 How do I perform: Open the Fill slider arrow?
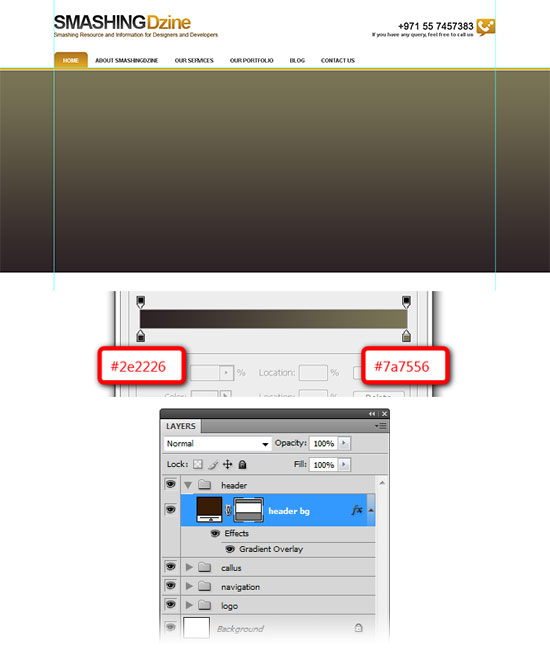click(344, 465)
